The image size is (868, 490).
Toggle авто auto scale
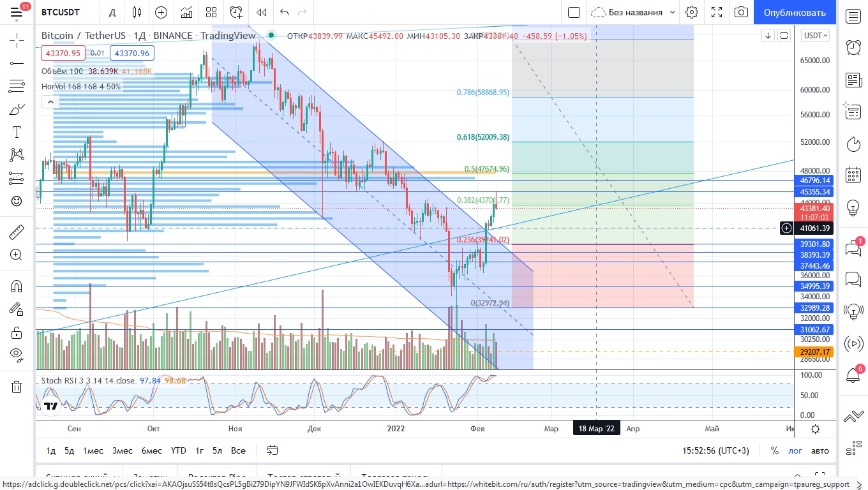(820, 450)
